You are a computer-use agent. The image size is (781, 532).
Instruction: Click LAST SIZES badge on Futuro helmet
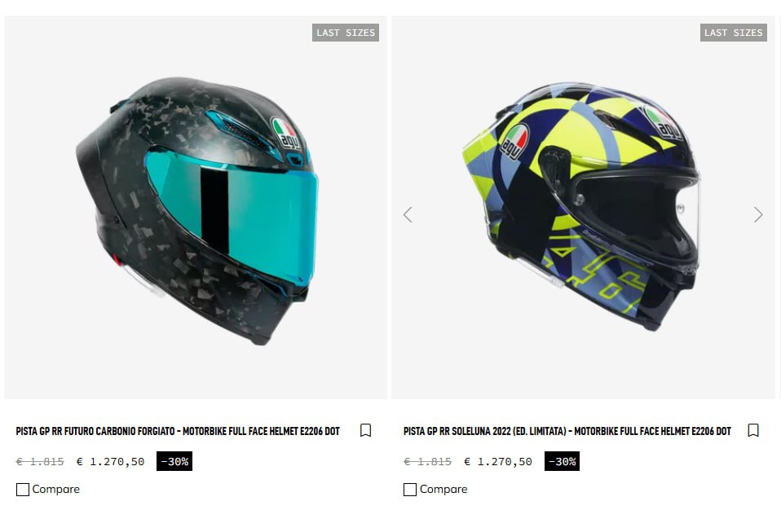(x=346, y=33)
